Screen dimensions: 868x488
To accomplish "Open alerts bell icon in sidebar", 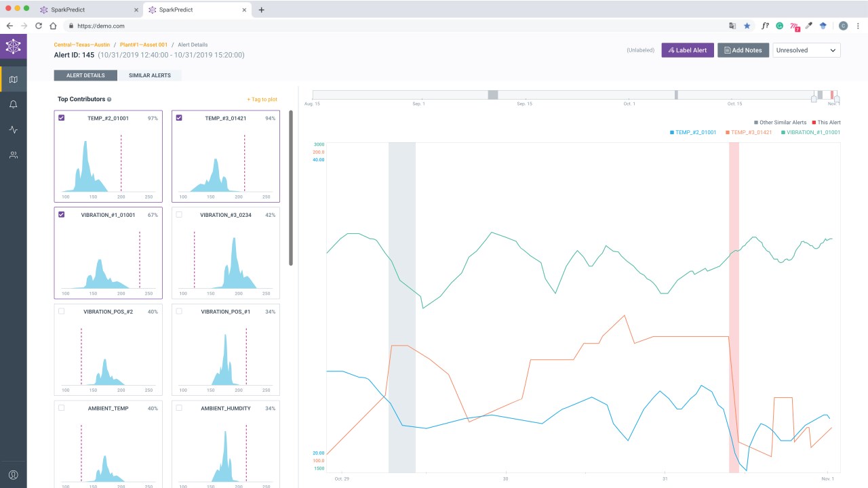I will [13, 104].
